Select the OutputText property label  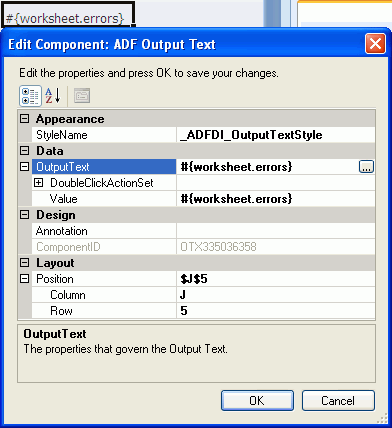point(104,167)
